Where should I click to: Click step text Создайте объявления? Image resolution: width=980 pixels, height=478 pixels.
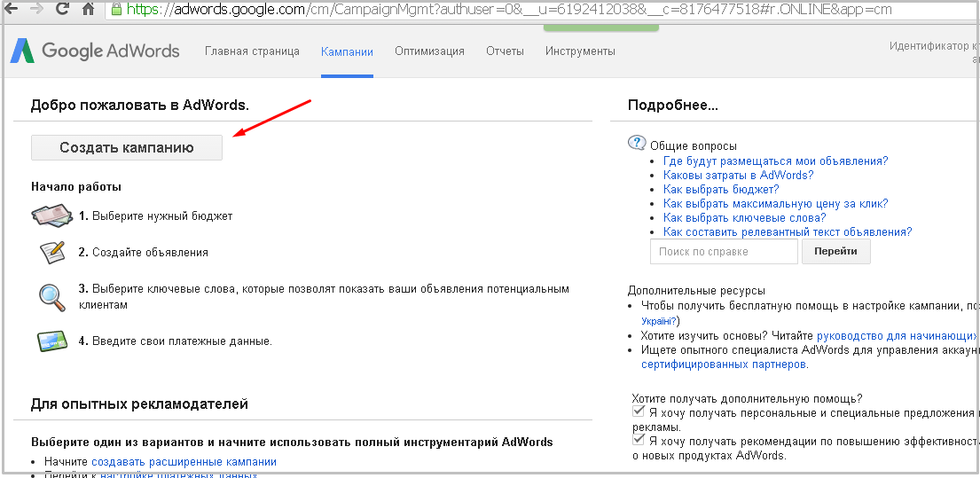(150, 253)
